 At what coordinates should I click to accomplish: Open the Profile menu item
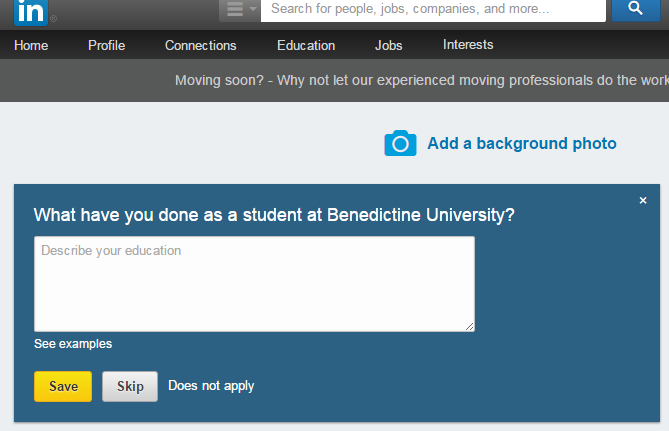(106, 45)
